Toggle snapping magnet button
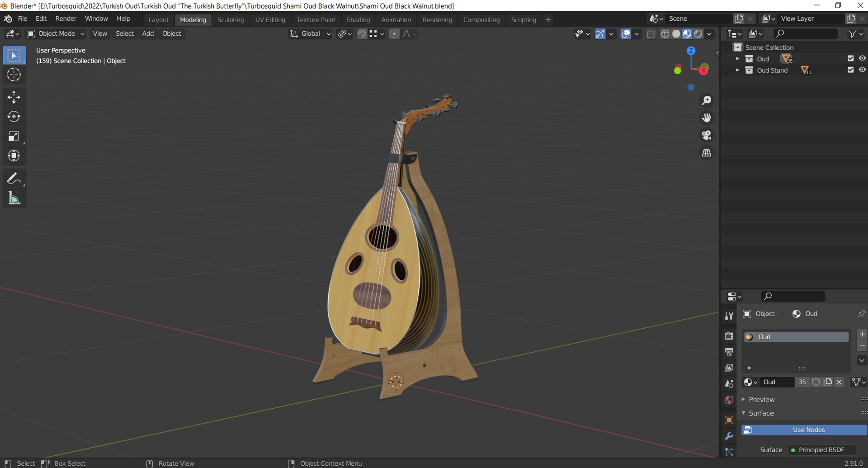The width and height of the screenshot is (868, 468). click(x=362, y=34)
